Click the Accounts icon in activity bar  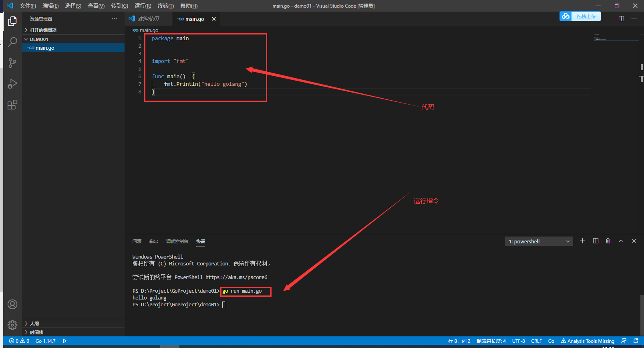[12, 304]
